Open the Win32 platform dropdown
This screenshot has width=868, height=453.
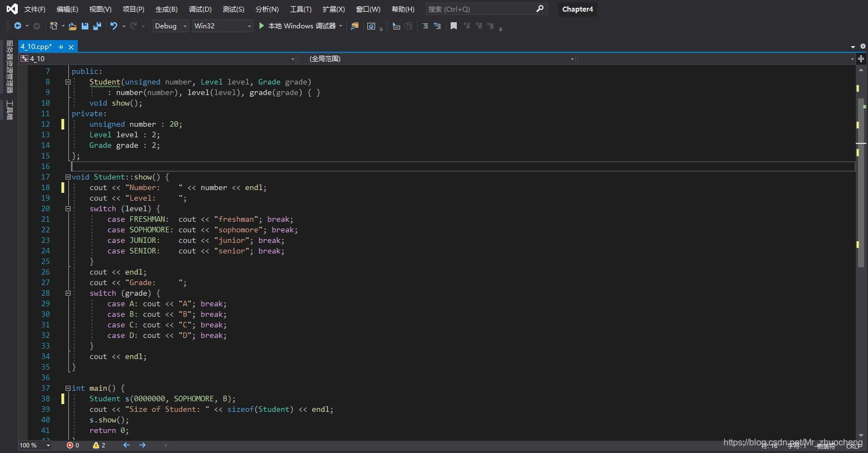[222, 26]
